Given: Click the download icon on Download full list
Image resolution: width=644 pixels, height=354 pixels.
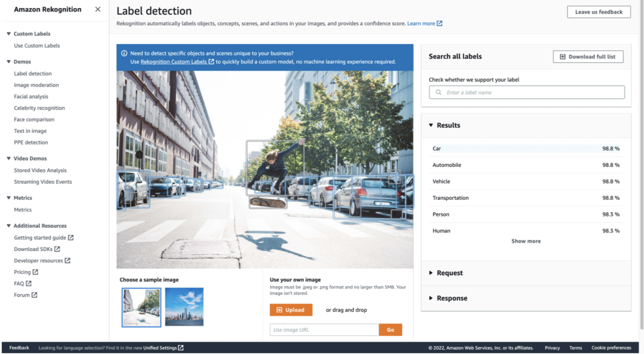Looking at the screenshot, I should [563, 57].
